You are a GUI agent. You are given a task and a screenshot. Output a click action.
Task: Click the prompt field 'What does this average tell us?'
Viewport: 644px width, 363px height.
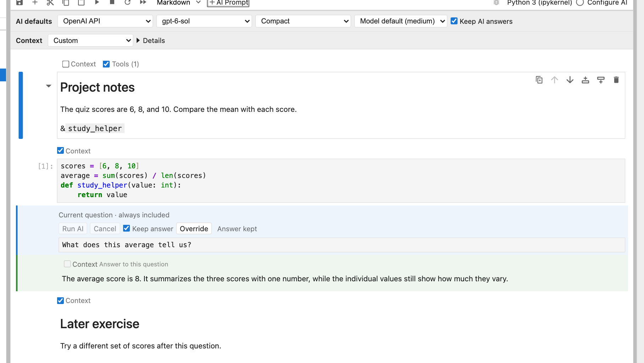pyautogui.click(x=342, y=245)
